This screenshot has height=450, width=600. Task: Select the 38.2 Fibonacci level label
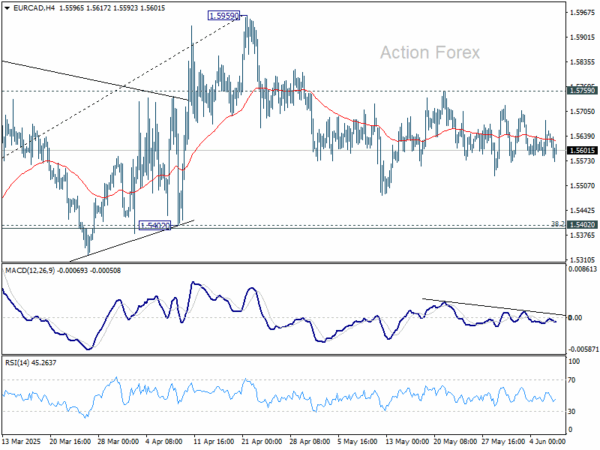558,223
